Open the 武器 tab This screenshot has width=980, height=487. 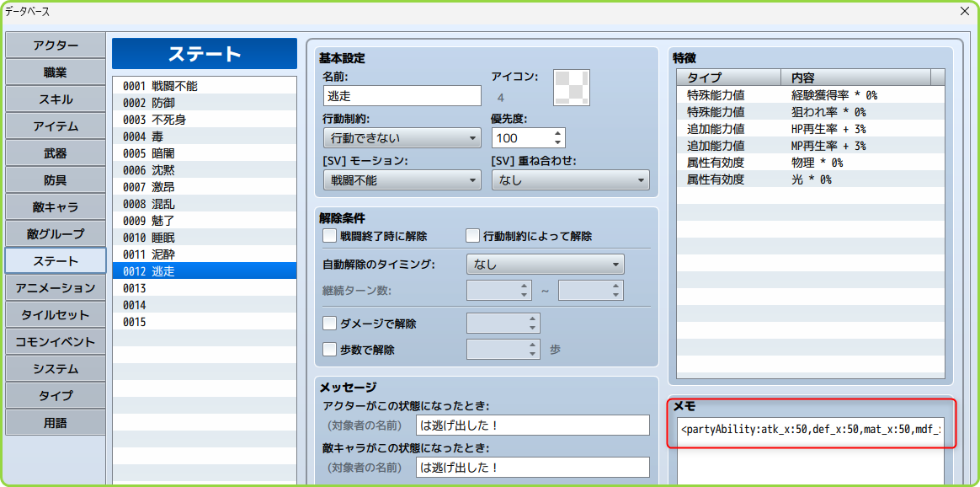56,153
